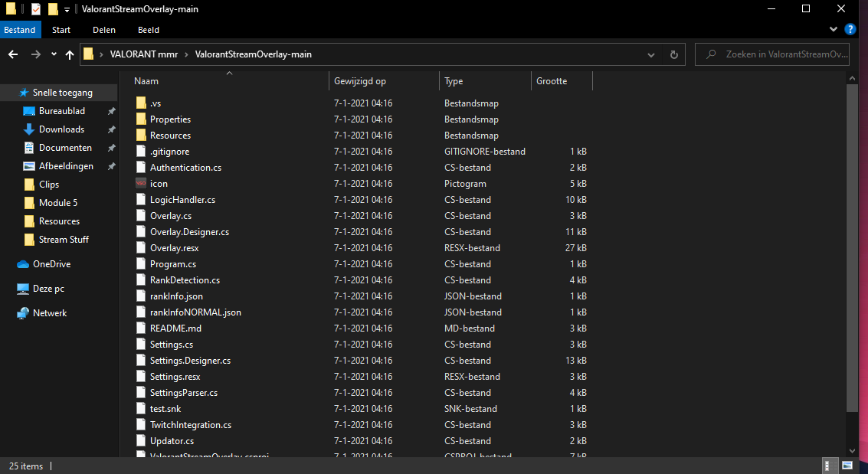Image resolution: width=868 pixels, height=474 pixels.
Task: Collapse the ribbon with the chevron arrow
Action: click(833, 29)
